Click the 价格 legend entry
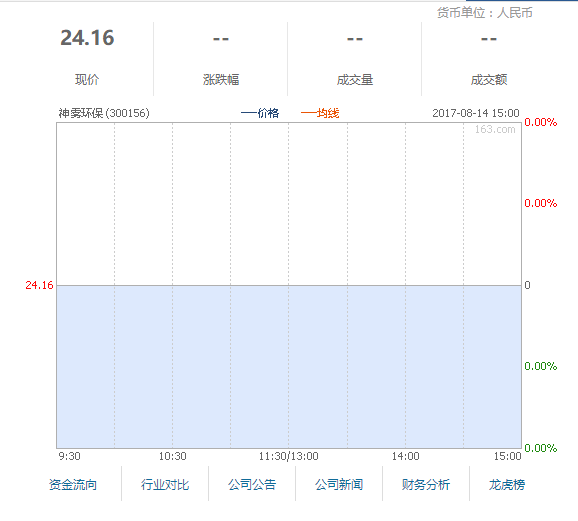Viewport: 578px width, 521px height. click(x=260, y=113)
